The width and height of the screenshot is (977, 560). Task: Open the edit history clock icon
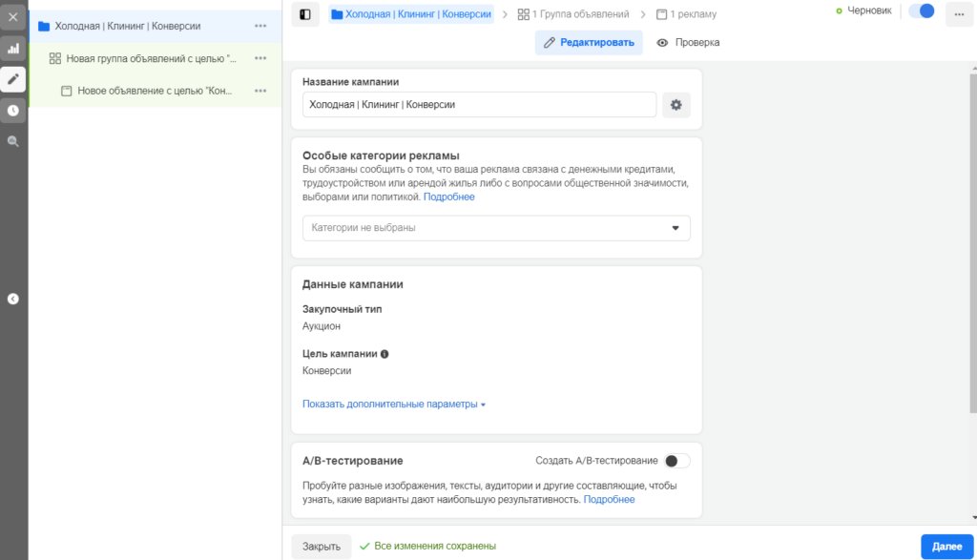tap(12, 111)
